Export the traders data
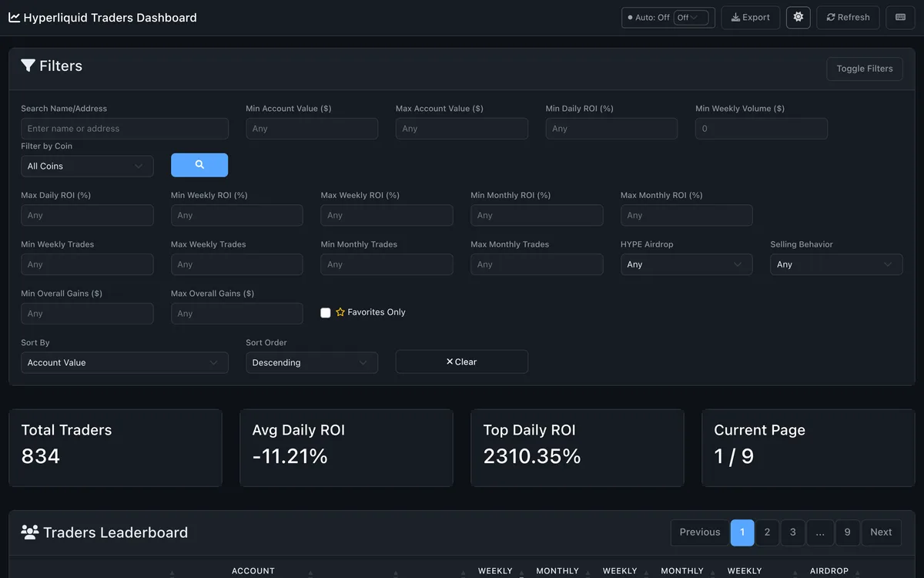Screen dimensions: 924x578 [751, 17]
